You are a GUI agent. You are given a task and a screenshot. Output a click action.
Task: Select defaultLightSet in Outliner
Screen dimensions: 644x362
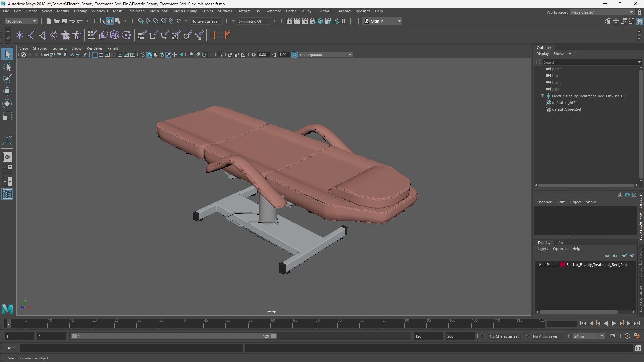tap(565, 103)
